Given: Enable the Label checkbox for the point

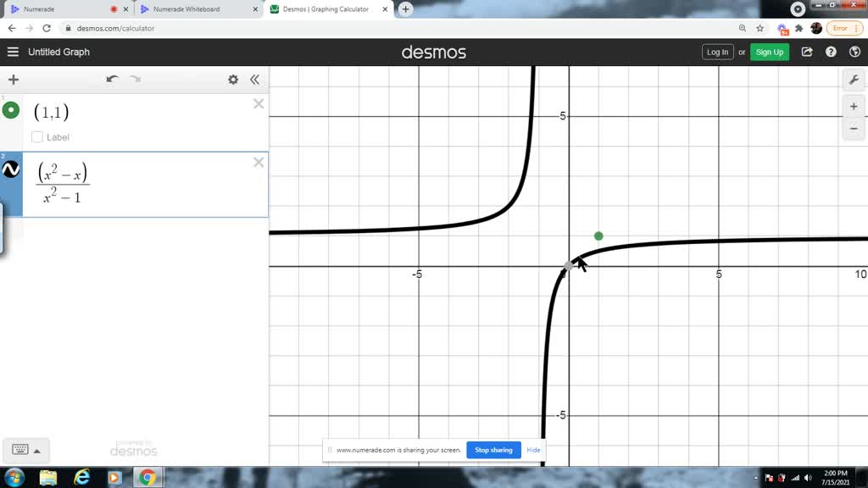Looking at the screenshot, I should point(37,137).
